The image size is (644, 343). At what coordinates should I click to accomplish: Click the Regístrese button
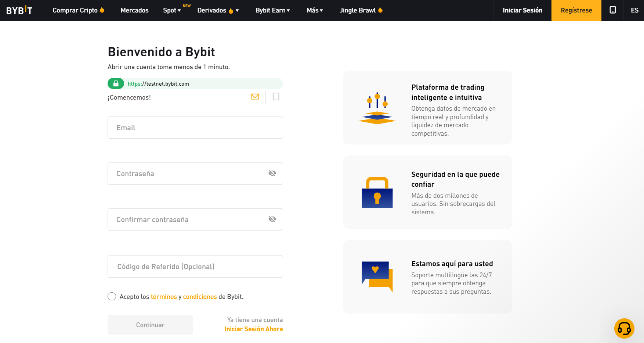(x=576, y=10)
